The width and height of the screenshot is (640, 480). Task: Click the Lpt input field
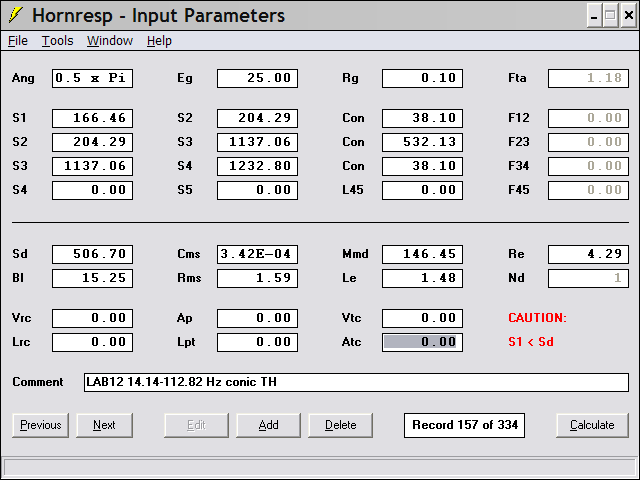[x=258, y=342]
